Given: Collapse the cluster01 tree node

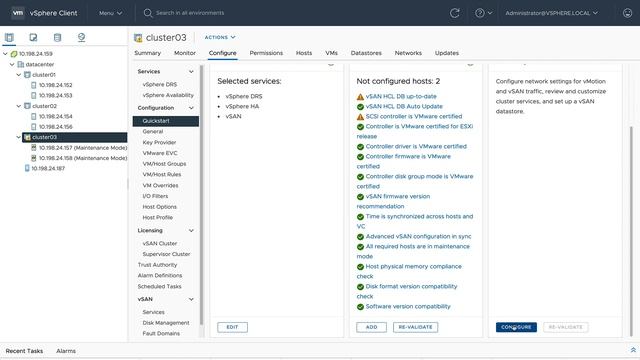Looking at the screenshot, I should (19, 75).
